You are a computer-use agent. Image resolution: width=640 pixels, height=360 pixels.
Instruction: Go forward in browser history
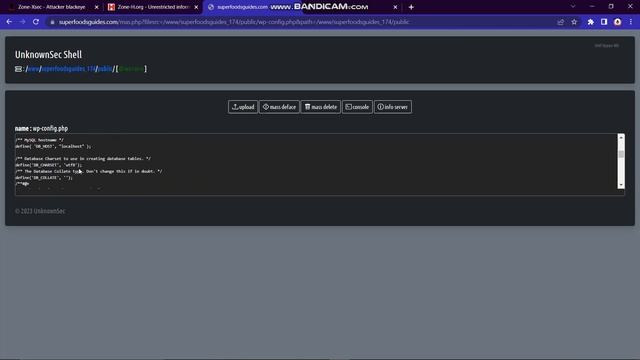(x=22, y=22)
